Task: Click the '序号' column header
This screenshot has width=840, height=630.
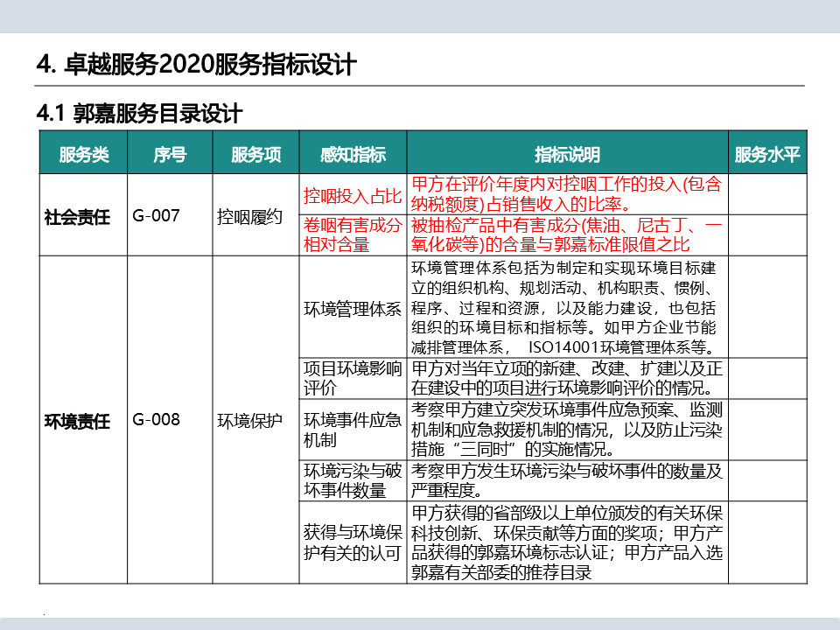Action: pos(170,154)
